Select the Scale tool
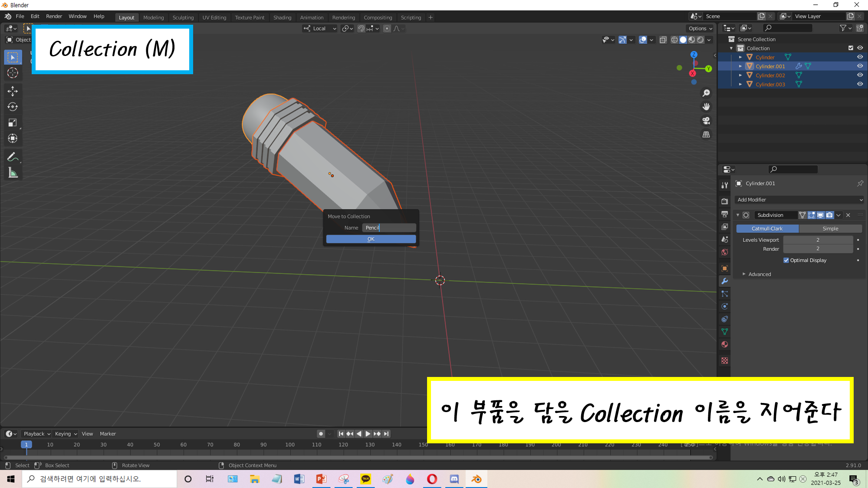The height and width of the screenshot is (488, 868). [x=13, y=123]
